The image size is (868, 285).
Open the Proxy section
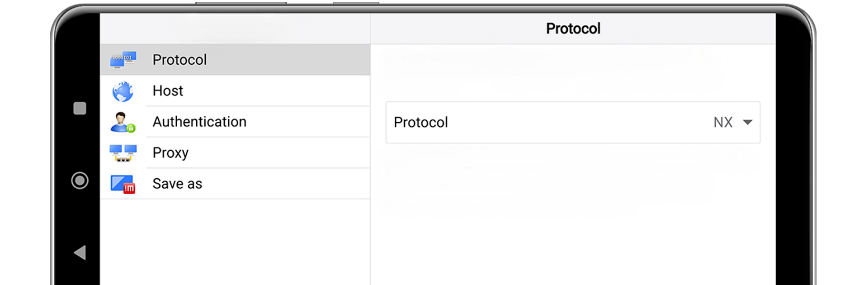tap(235, 153)
